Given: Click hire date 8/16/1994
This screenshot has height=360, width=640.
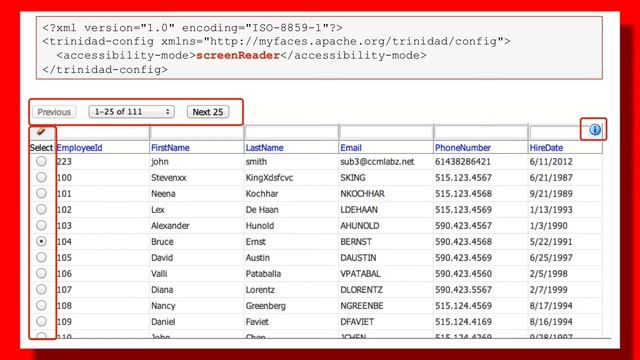Looking at the screenshot, I should (551, 322).
